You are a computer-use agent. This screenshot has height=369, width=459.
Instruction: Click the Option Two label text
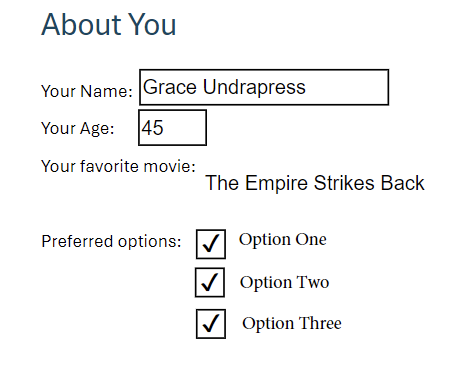tap(285, 282)
